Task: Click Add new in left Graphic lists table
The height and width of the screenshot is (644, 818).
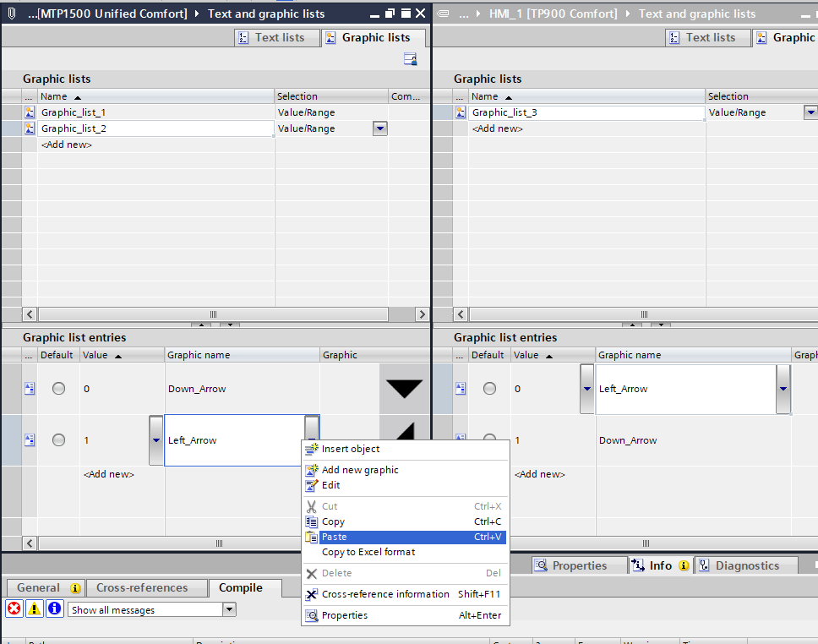Action: click(66, 145)
